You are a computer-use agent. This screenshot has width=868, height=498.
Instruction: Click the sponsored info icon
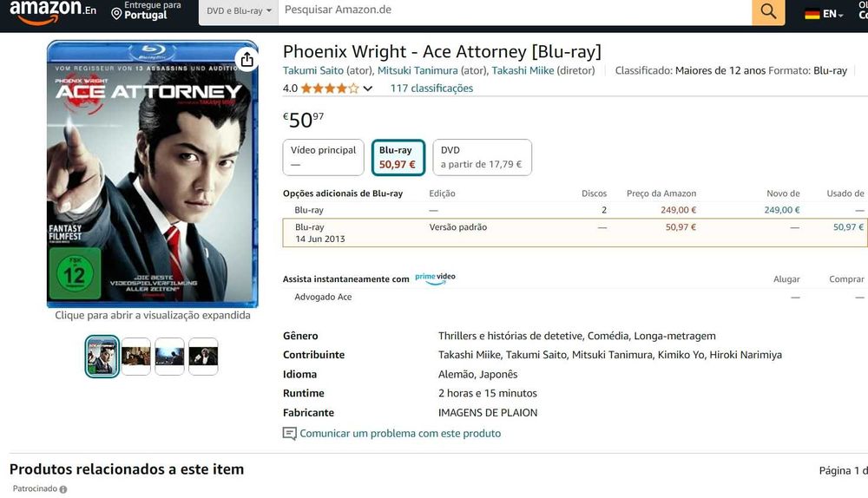[62, 489]
